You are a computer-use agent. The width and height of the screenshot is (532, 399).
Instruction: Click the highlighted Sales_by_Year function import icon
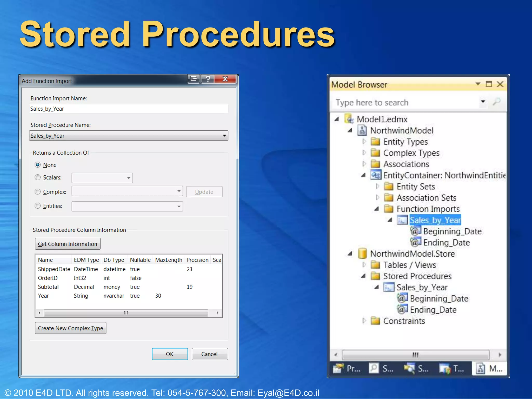(402, 220)
